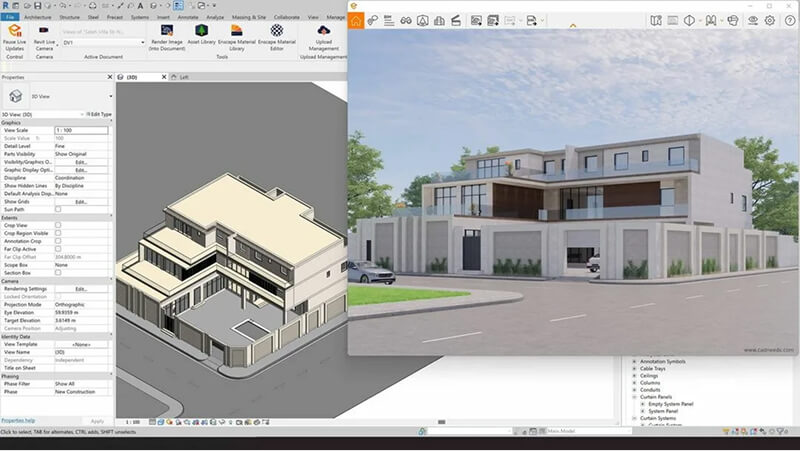800x451 pixels.
Task: Expand the Ceilings tree item
Action: tap(635, 375)
